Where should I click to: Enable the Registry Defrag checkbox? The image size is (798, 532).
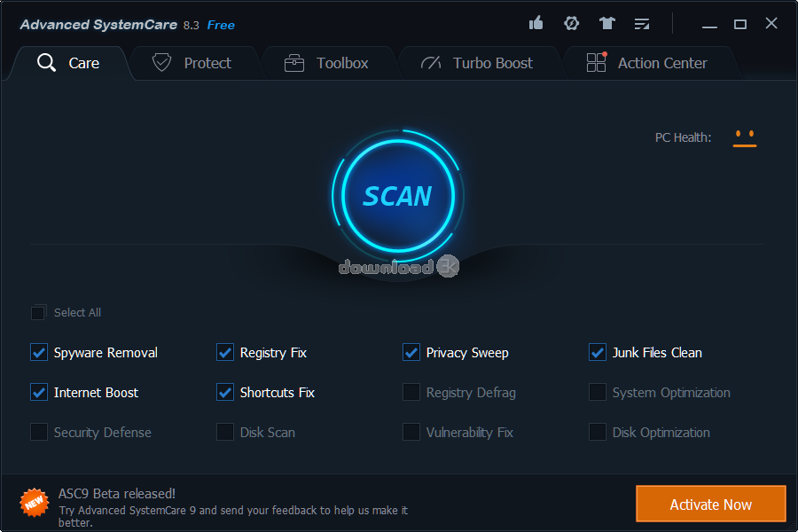[411, 392]
